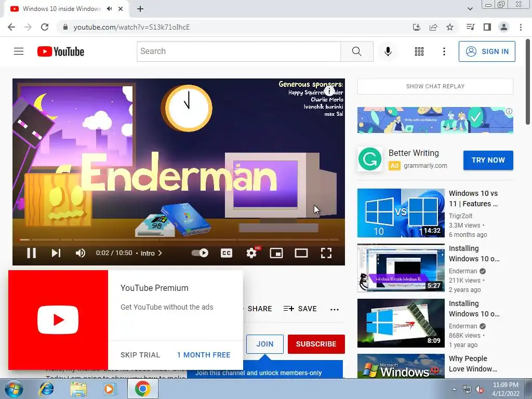Go forward in browser history
The width and height of the screenshot is (532, 399).
(x=28, y=27)
